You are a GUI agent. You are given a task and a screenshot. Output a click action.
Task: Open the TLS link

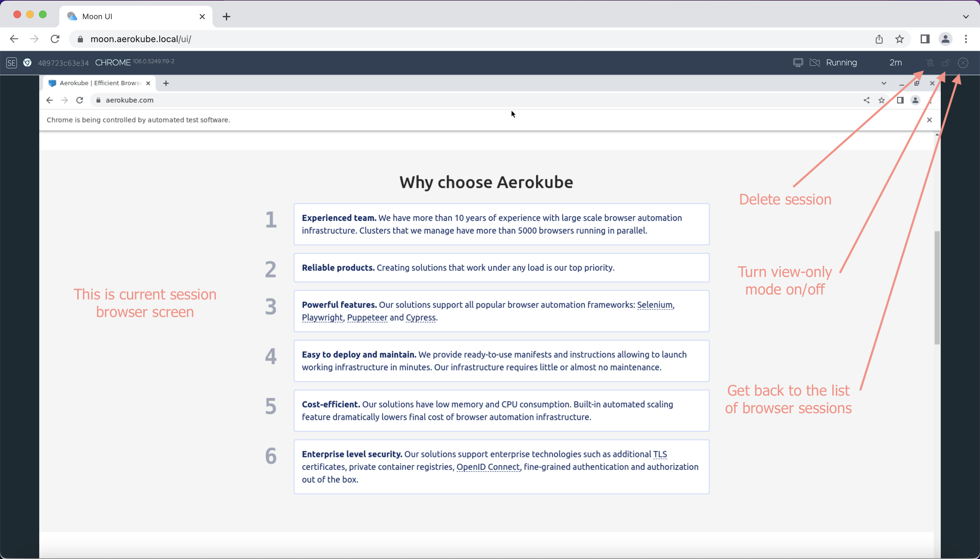point(660,454)
